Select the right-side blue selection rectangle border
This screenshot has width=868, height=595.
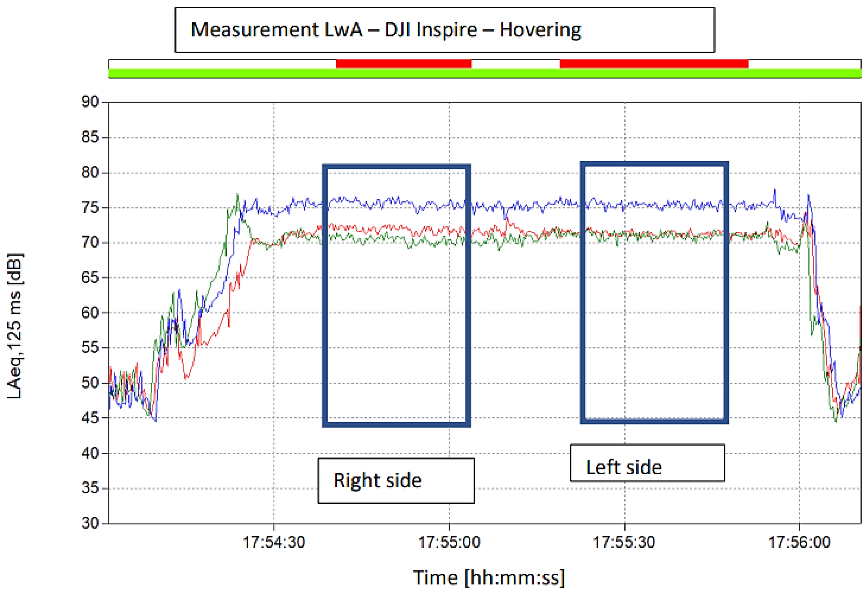coord(325,299)
